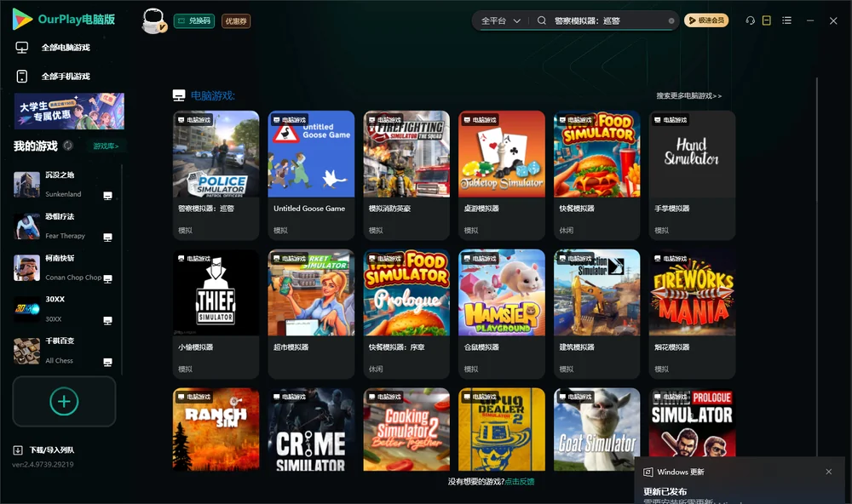Open All Chess from my games list

[63, 351]
